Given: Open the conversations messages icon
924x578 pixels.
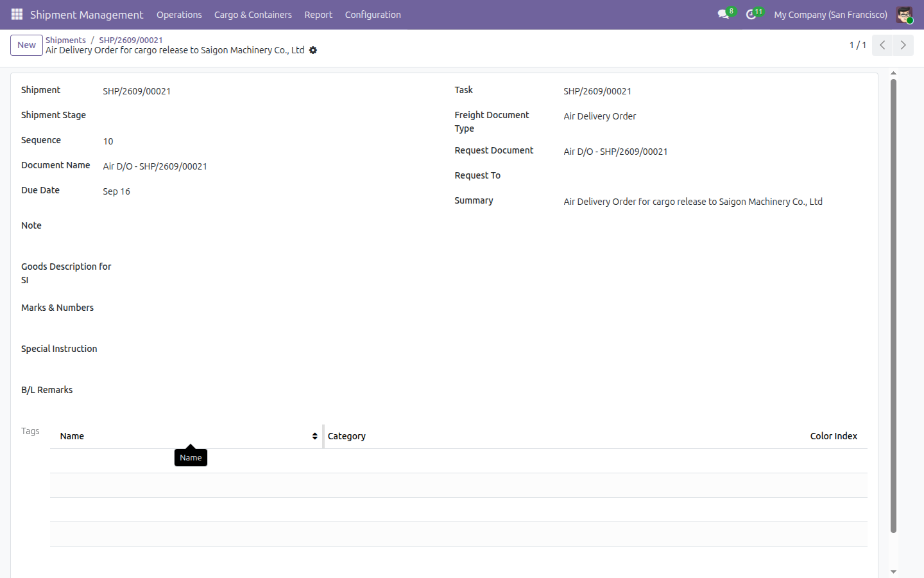Looking at the screenshot, I should (723, 14).
